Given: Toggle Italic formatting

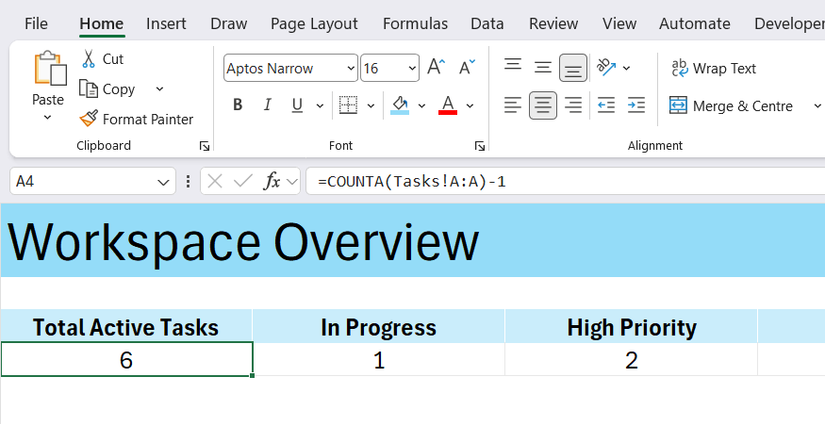Looking at the screenshot, I should pos(267,105).
